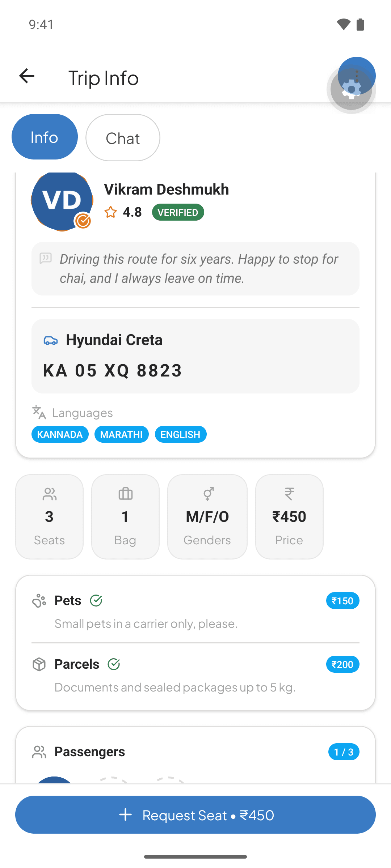The height and width of the screenshot is (868, 391).
Task: Tap the 3 Seats info tile
Action: [50, 517]
